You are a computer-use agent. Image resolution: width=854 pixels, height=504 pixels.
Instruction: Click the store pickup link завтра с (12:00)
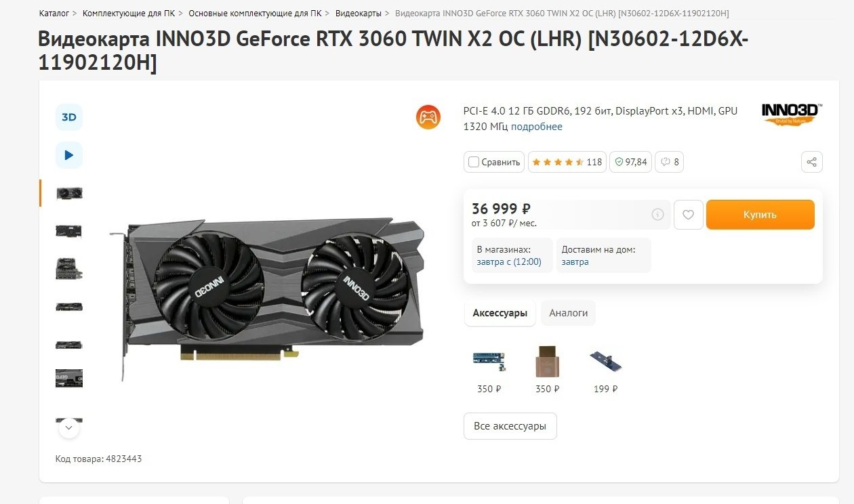509,261
